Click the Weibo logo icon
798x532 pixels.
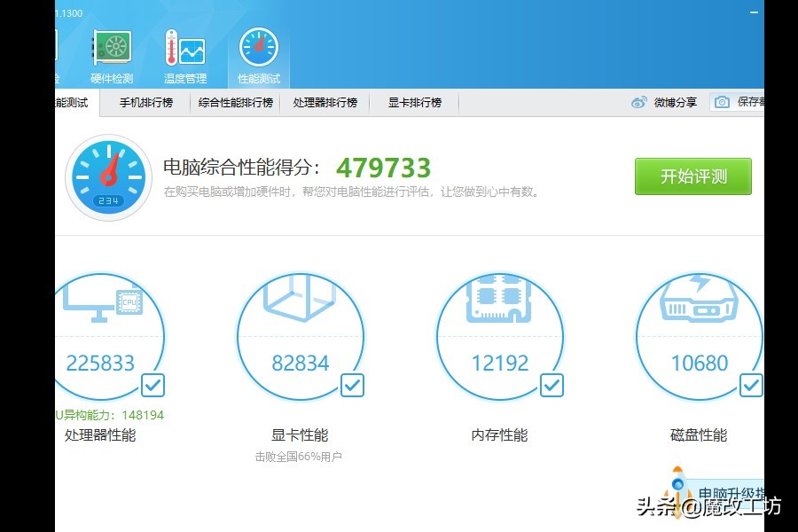pyautogui.click(x=639, y=102)
